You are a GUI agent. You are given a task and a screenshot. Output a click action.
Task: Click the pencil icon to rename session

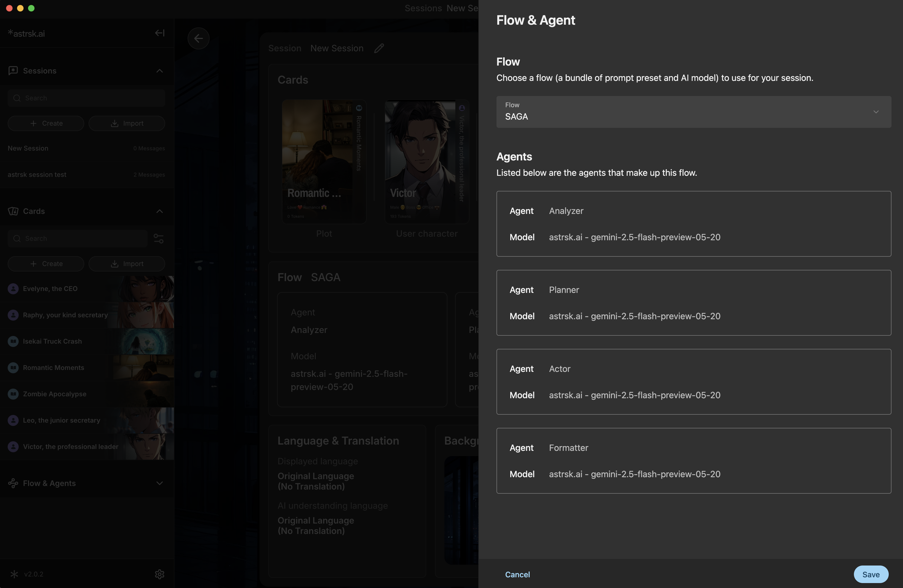[x=379, y=48]
